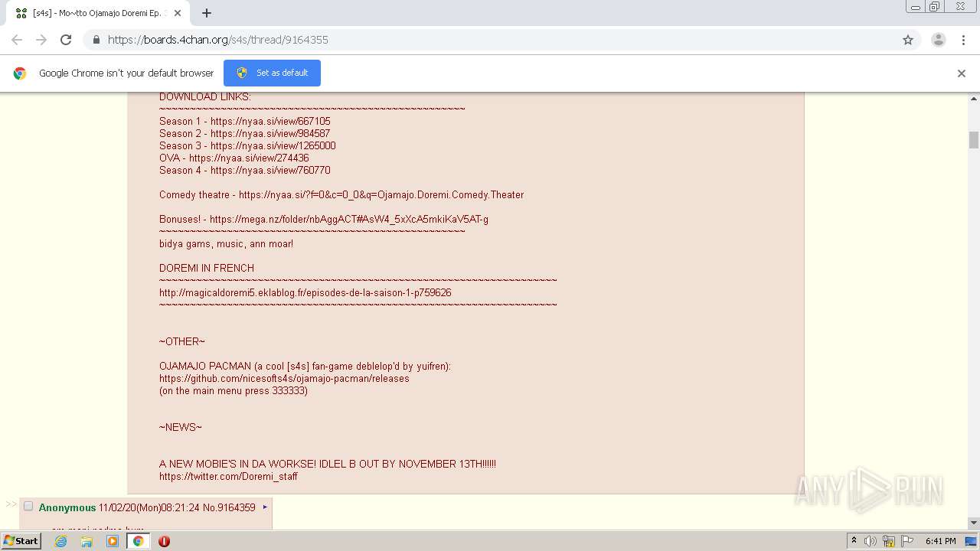The height and width of the screenshot is (551, 980).
Task: Open the volume speaker tray icon
Action: [x=871, y=541]
